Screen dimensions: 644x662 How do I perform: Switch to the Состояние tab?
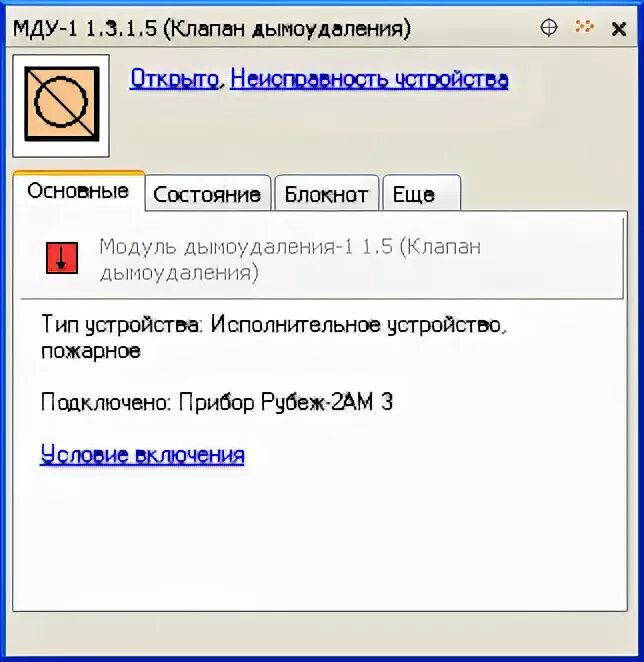[x=207, y=194]
